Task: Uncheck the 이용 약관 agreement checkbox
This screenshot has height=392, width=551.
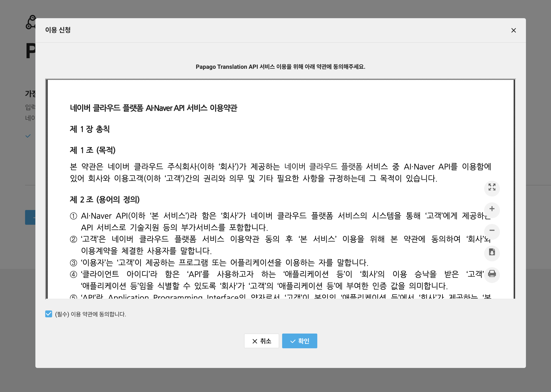Action: coord(49,314)
